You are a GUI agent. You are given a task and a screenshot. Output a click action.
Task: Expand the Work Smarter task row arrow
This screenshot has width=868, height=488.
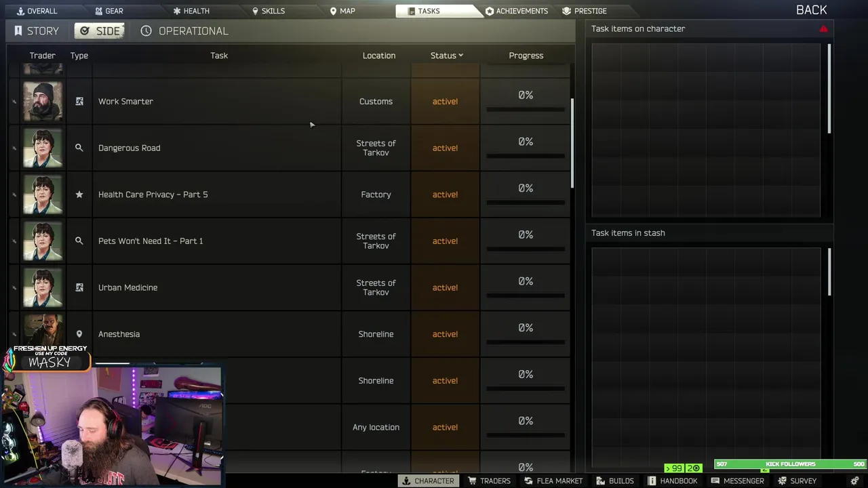click(x=14, y=102)
